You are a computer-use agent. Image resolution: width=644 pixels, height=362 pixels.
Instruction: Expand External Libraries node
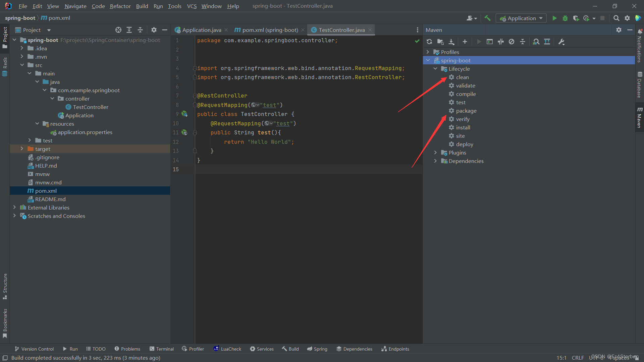14,207
